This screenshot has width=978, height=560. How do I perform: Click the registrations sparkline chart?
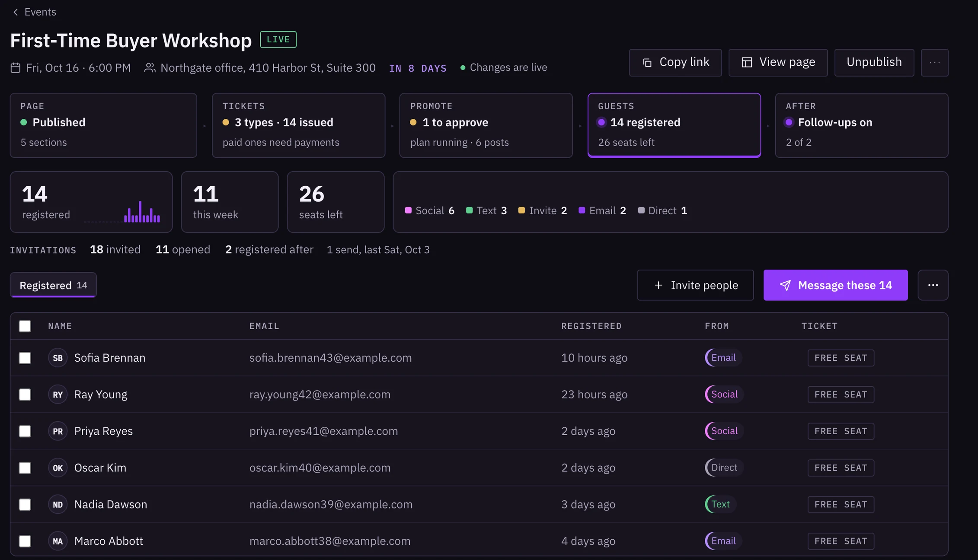click(122, 212)
